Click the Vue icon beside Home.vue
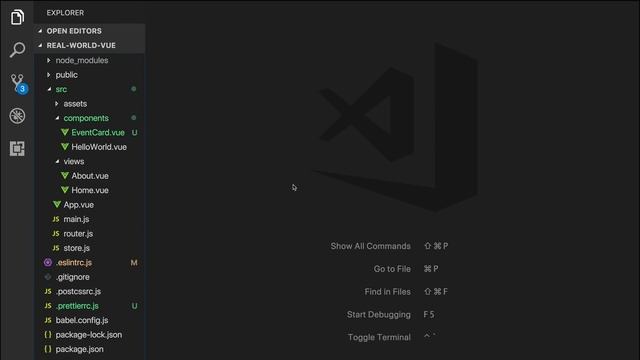640x360 pixels. [64, 190]
